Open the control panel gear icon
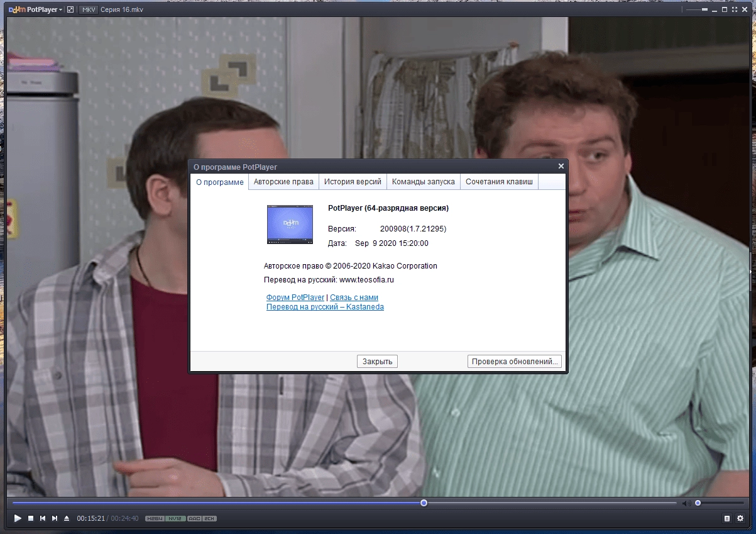 point(740,518)
